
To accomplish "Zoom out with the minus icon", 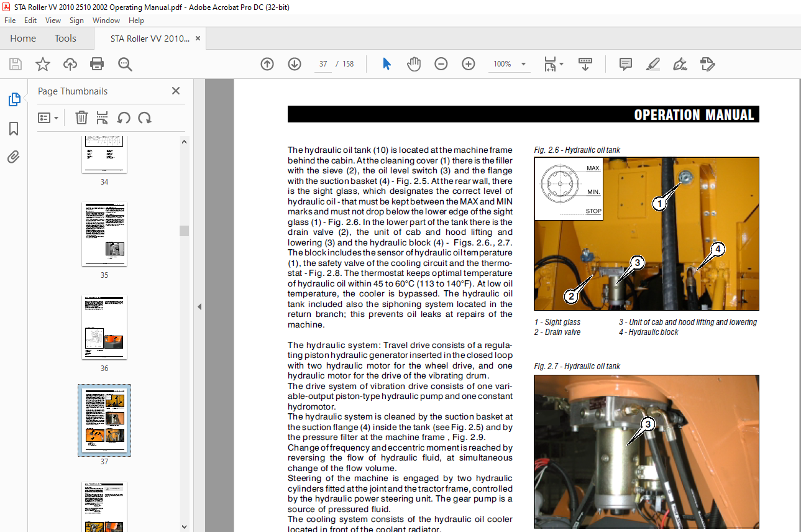I will click(441, 64).
